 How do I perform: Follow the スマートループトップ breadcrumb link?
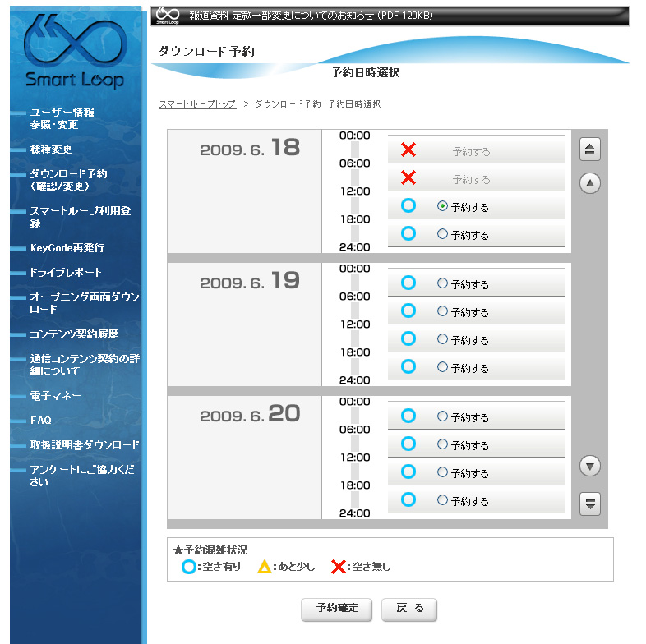(197, 104)
